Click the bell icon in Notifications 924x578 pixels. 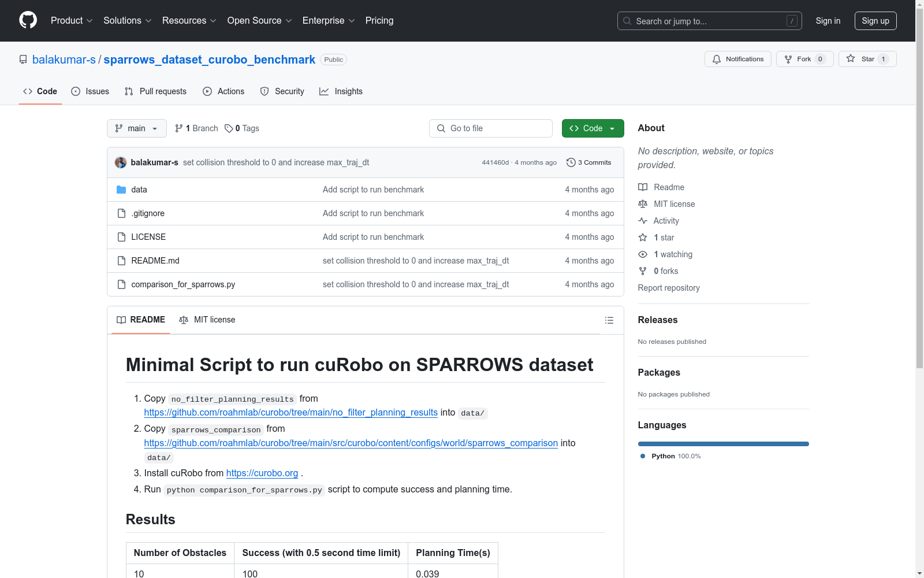click(717, 59)
